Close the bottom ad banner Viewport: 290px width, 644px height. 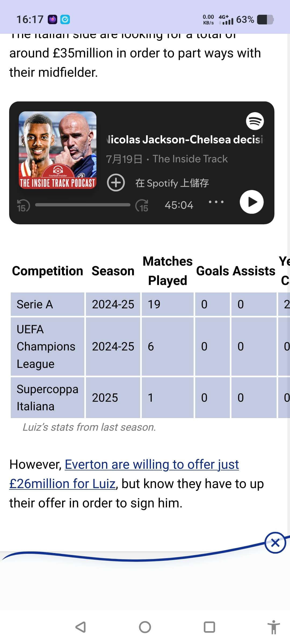tap(275, 543)
